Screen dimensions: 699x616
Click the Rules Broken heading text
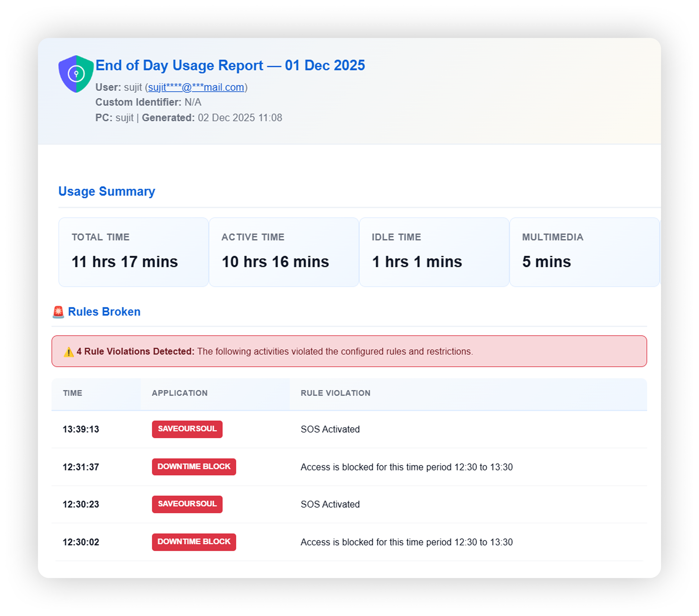tap(104, 312)
